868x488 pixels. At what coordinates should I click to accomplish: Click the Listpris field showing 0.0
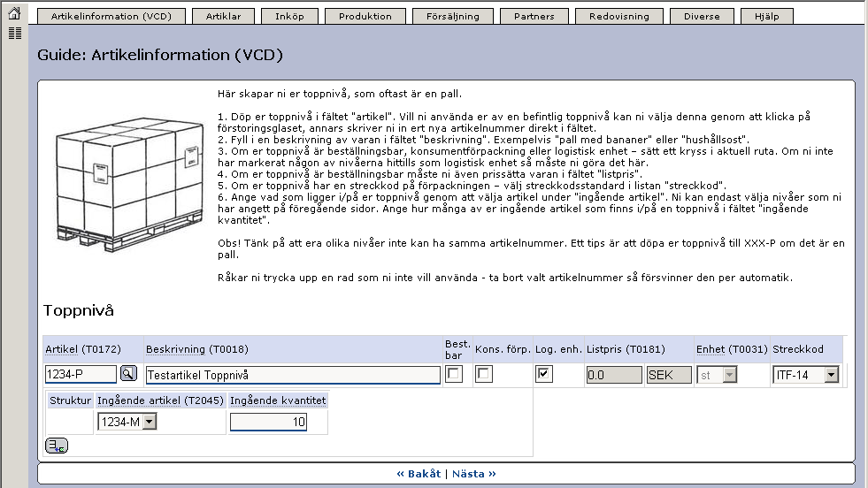614,375
